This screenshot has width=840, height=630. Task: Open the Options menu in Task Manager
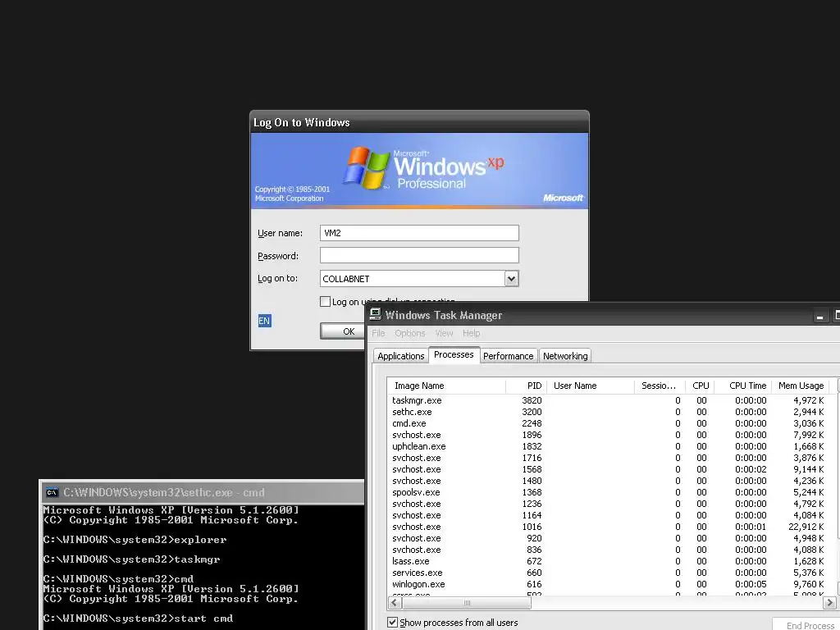coord(410,333)
